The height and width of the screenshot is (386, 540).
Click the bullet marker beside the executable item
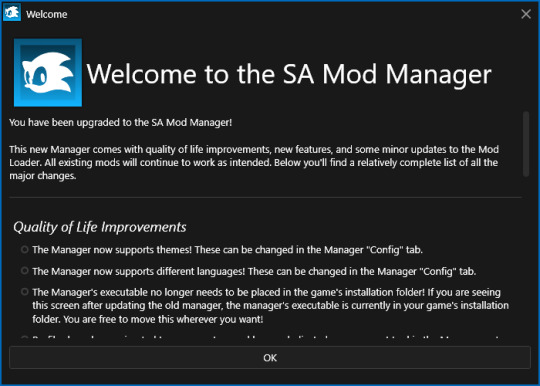24,292
